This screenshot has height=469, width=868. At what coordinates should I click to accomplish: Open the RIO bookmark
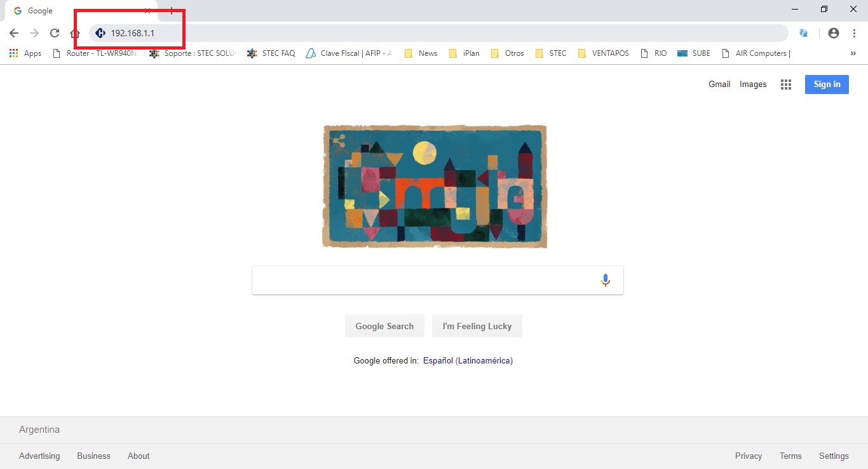point(654,53)
